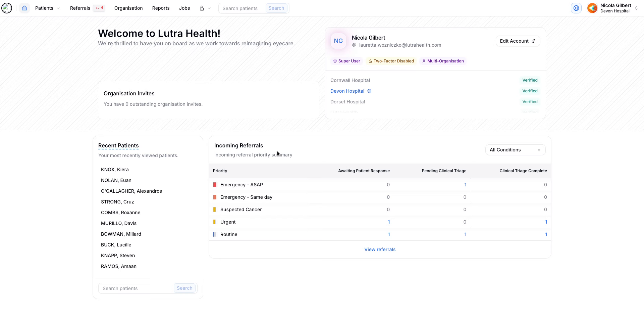644x323 pixels.
Task: Click the Two-Factor Disabled badge
Action: pyautogui.click(x=391, y=61)
